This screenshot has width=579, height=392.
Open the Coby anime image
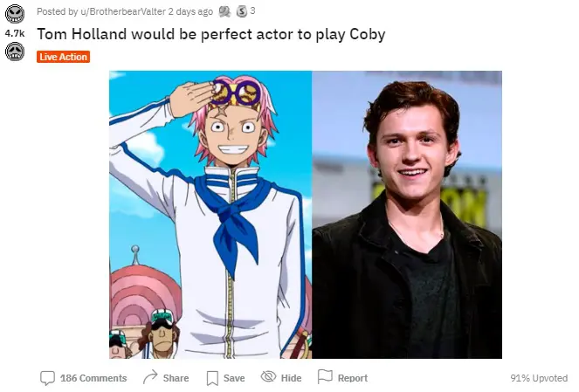[210, 215]
